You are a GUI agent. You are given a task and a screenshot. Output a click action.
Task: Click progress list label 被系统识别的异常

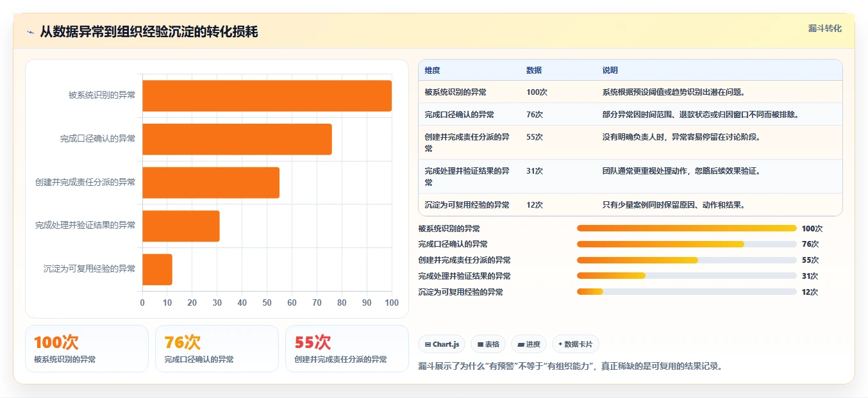[x=449, y=228]
